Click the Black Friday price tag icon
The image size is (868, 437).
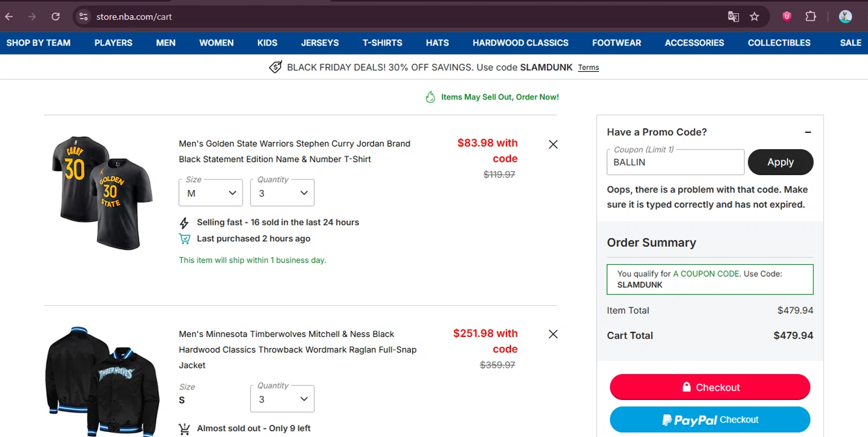click(x=276, y=67)
